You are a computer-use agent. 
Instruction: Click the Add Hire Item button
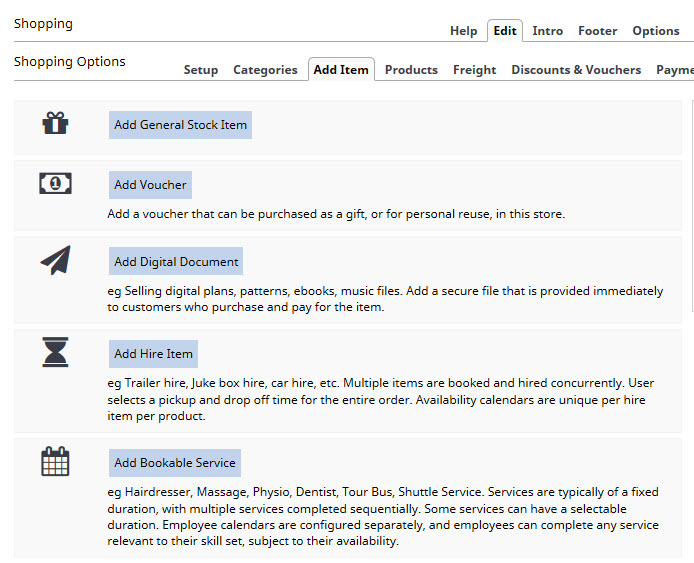[x=153, y=354]
